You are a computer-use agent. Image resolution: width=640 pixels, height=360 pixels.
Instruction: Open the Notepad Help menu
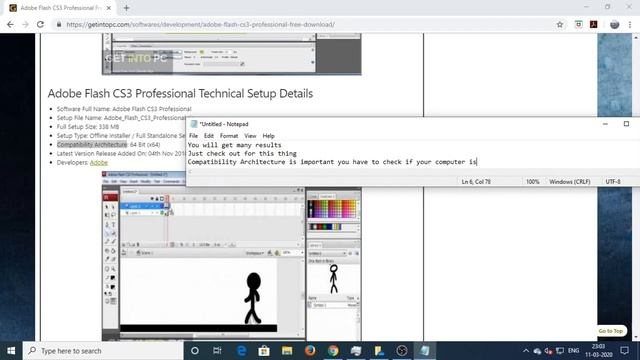point(268,136)
